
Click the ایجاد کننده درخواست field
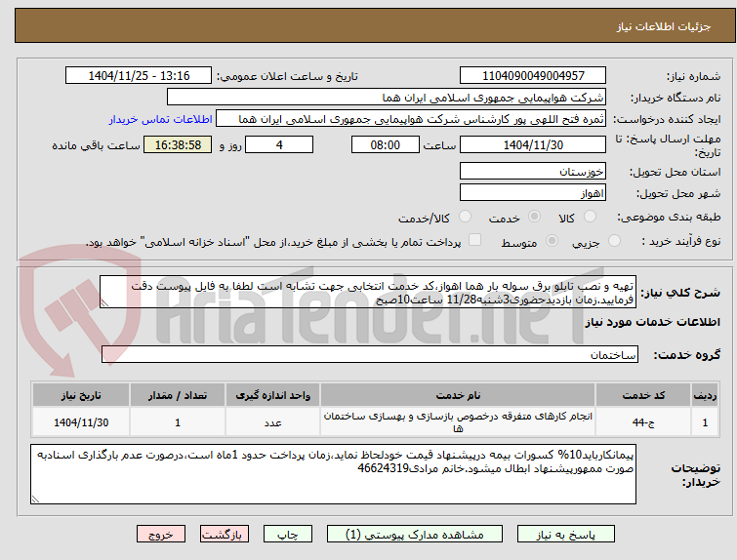[411, 119]
